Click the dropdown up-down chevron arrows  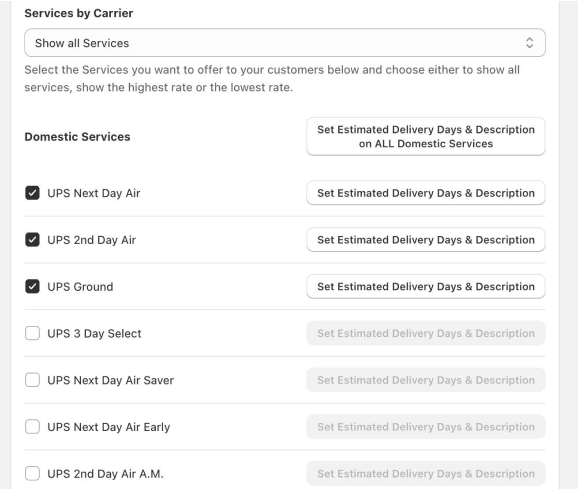pyautogui.click(x=530, y=43)
